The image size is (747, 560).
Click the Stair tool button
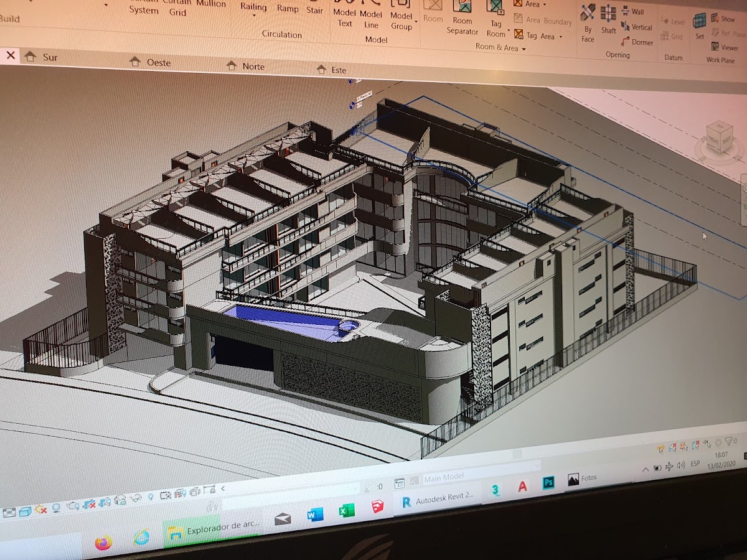pyautogui.click(x=314, y=9)
